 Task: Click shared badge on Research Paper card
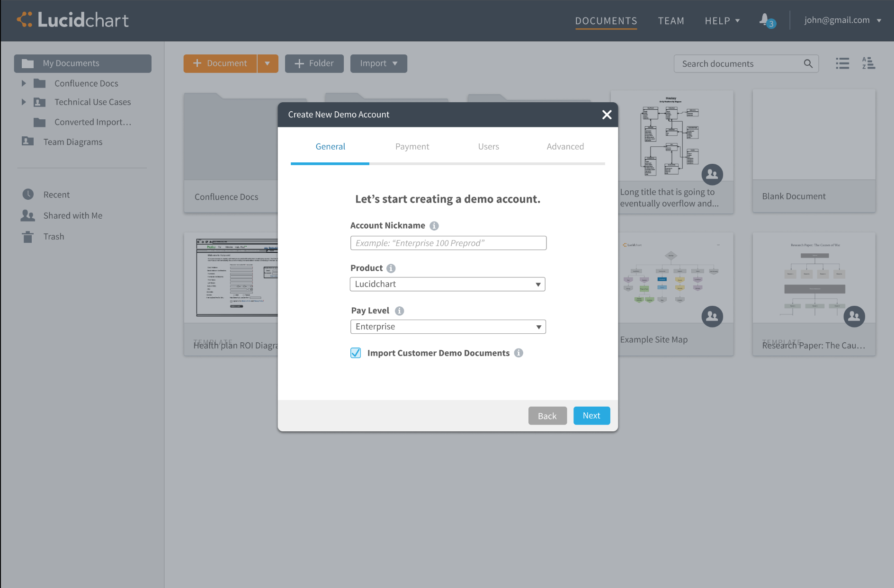[x=854, y=316]
